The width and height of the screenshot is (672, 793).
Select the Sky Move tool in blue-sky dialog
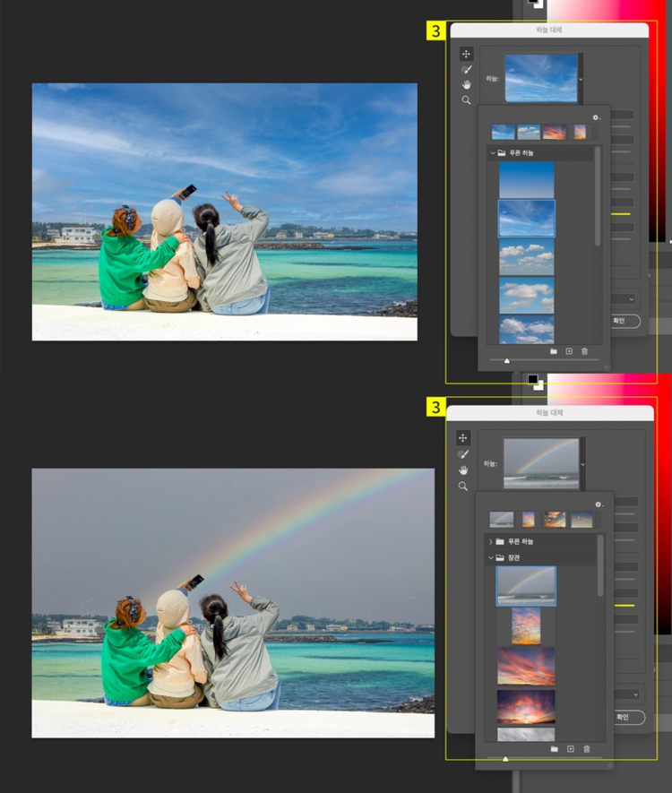(x=466, y=54)
